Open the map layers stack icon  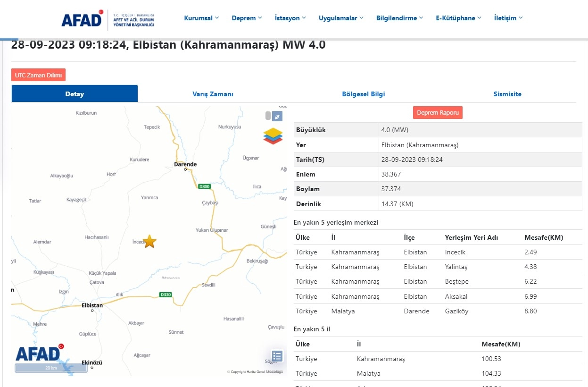[273, 136]
